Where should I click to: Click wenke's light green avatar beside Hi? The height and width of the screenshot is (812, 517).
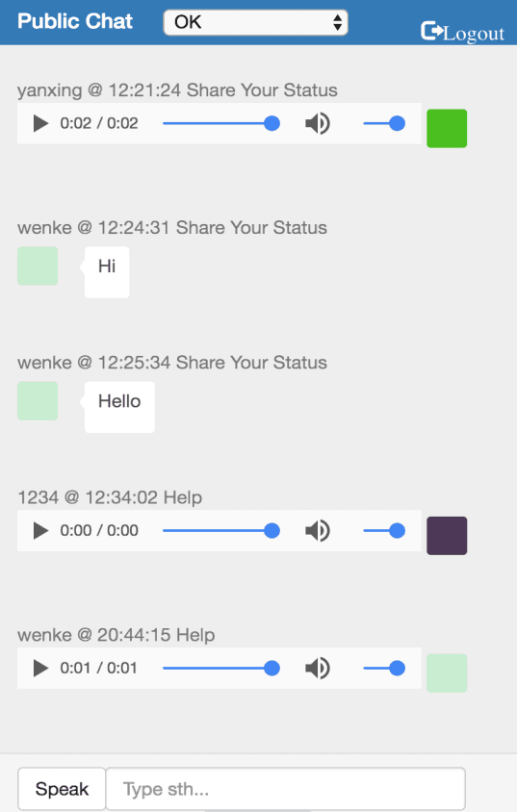coord(38,266)
